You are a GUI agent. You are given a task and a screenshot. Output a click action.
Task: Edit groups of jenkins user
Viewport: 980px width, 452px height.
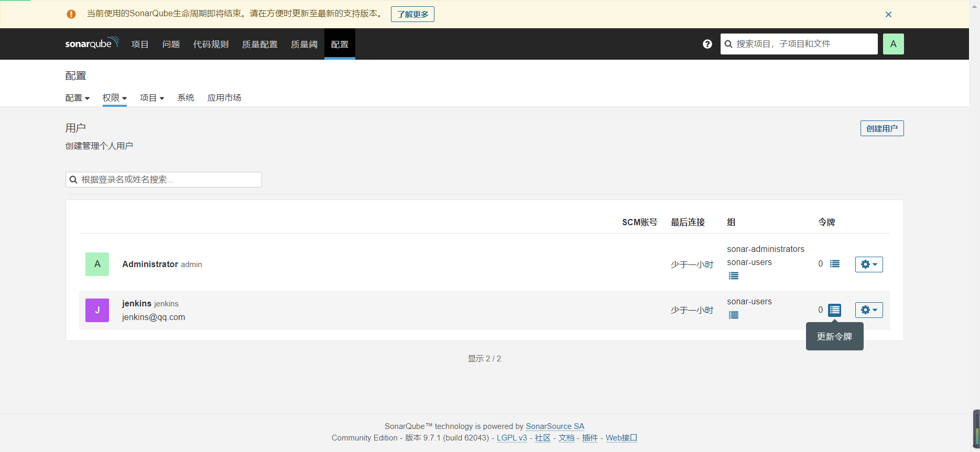pyautogui.click(x=734, y=315)
